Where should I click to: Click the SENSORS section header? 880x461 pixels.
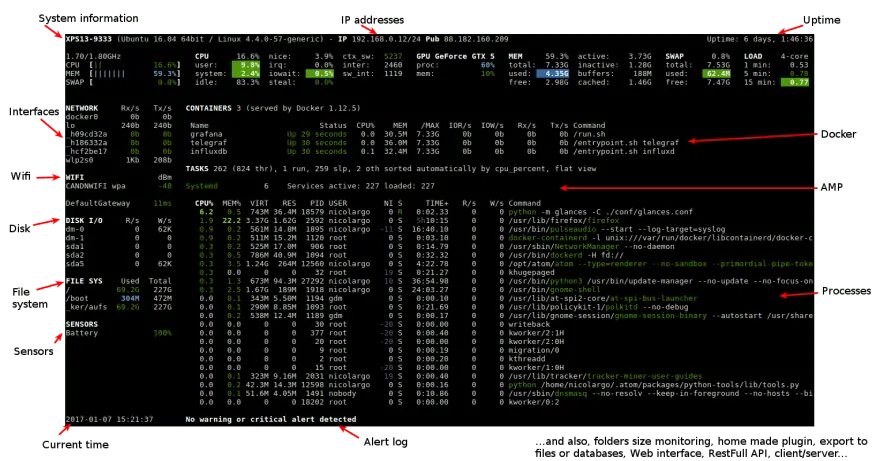81,324
